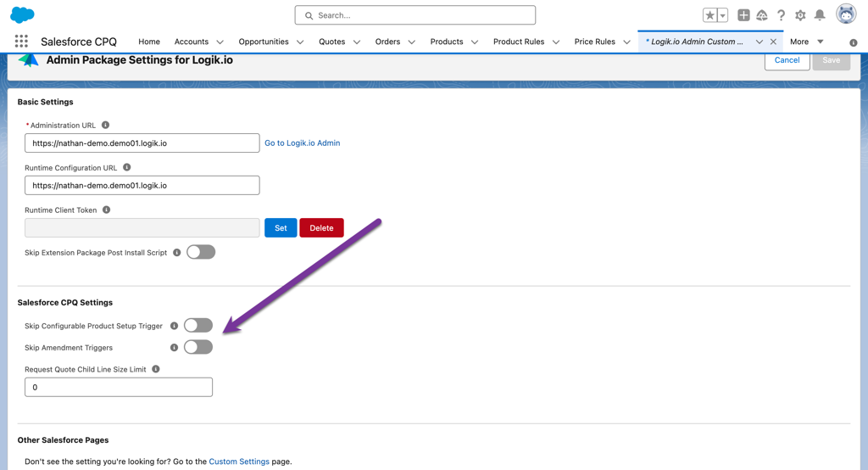Viewport: 868px width, 470px height.
Task: Enable Skip Configurable Product Setup Trigger
Action: (198, 325)
